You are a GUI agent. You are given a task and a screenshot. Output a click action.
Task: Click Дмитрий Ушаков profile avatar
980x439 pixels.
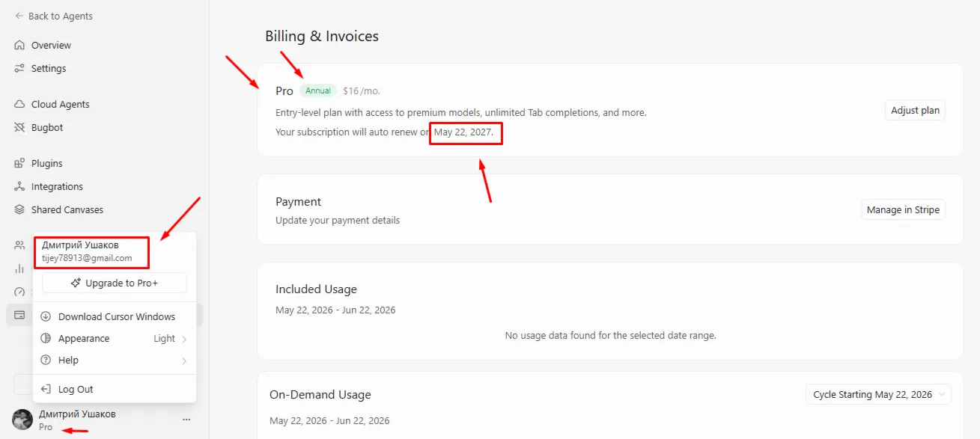[22, 420]
